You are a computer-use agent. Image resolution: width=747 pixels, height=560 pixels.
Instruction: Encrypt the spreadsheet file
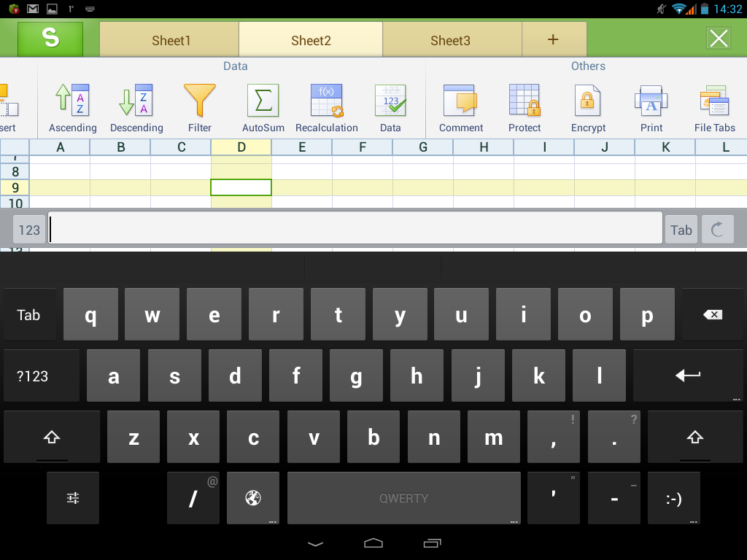[x=588, y=108]
